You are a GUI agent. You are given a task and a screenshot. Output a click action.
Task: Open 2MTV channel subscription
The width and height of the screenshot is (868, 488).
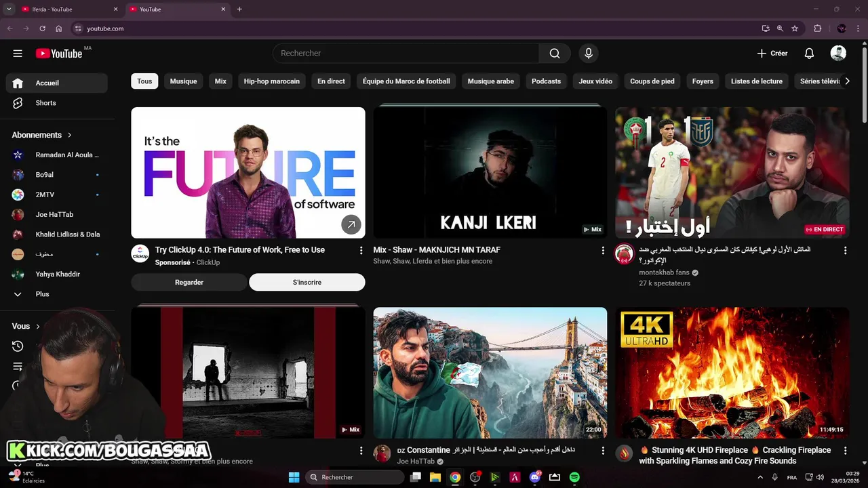tap(57, 195)
